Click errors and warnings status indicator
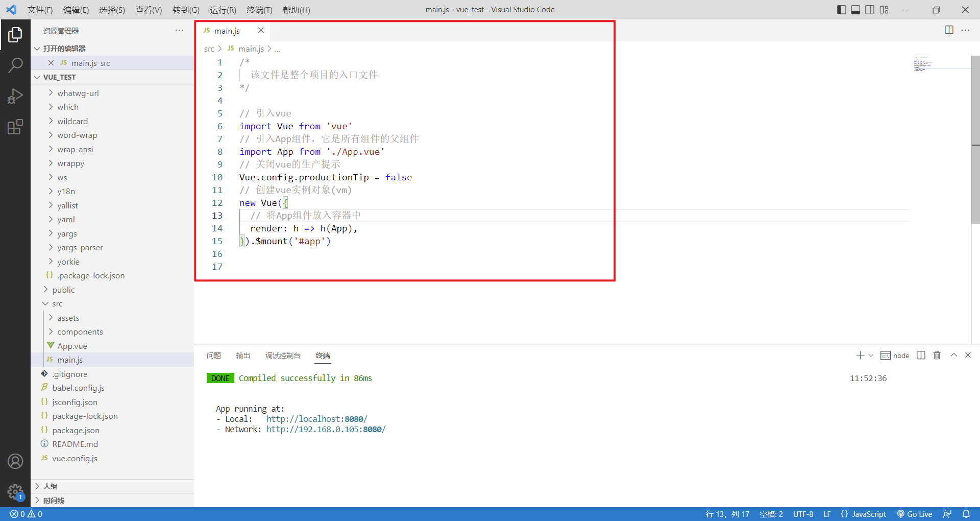The height and width of the screenshot is (521, 980). click(x=26, y=514)
